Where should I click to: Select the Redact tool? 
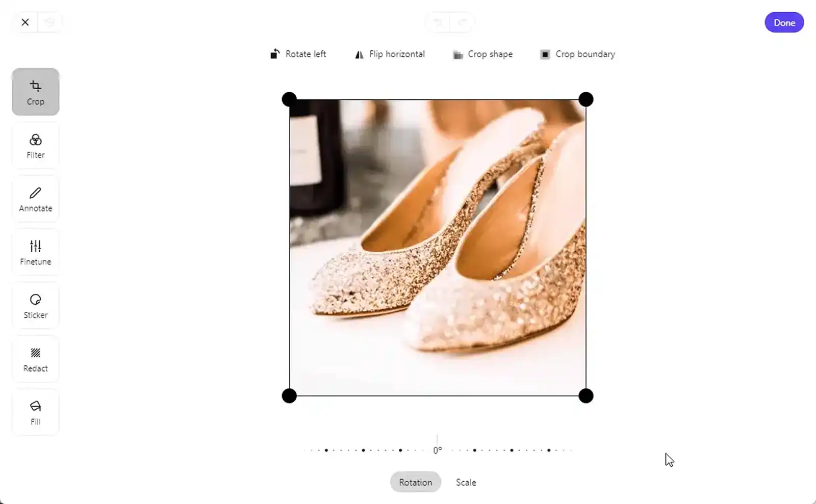click(x=35, y=359)
